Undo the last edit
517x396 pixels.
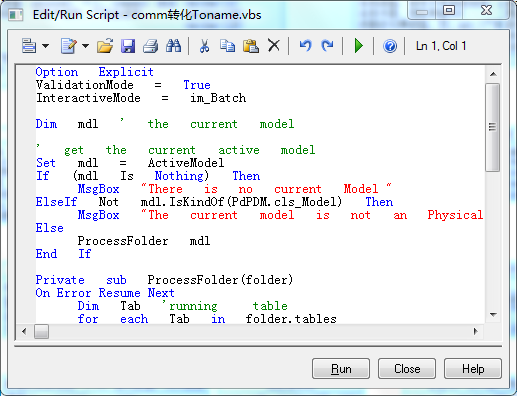[x=305, y=45]
